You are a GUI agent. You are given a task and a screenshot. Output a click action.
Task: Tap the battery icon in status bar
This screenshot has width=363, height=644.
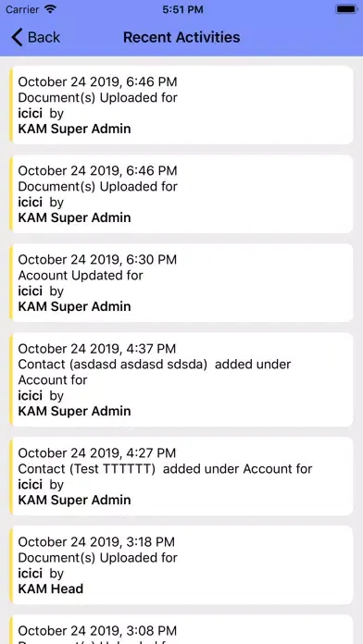tap(346, 9)
